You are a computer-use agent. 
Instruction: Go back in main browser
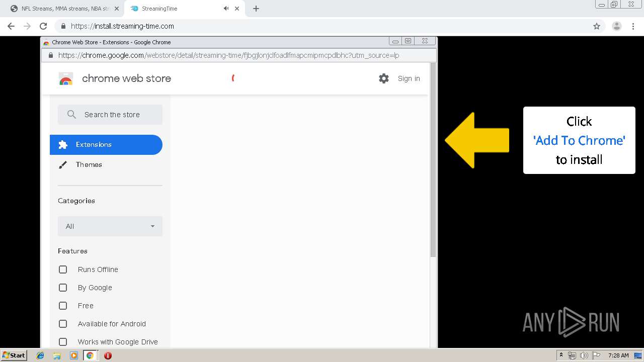(x=11, y=26)
